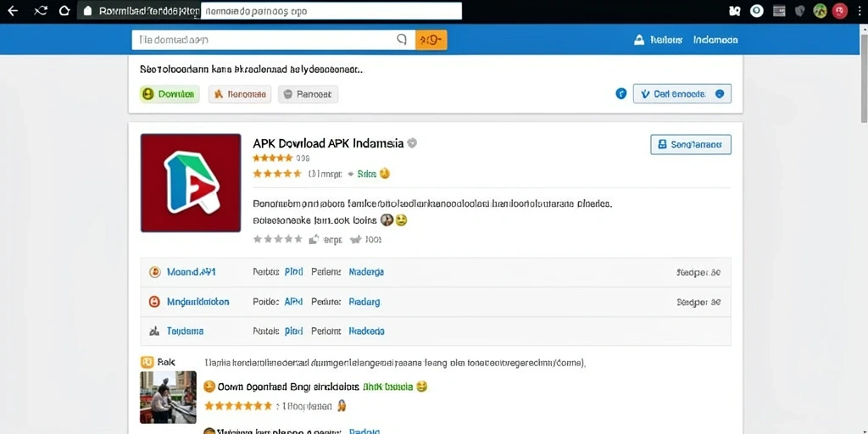Click the white ring extension icon
Viewport: 868px width, 434px height.
coord(756,10)
